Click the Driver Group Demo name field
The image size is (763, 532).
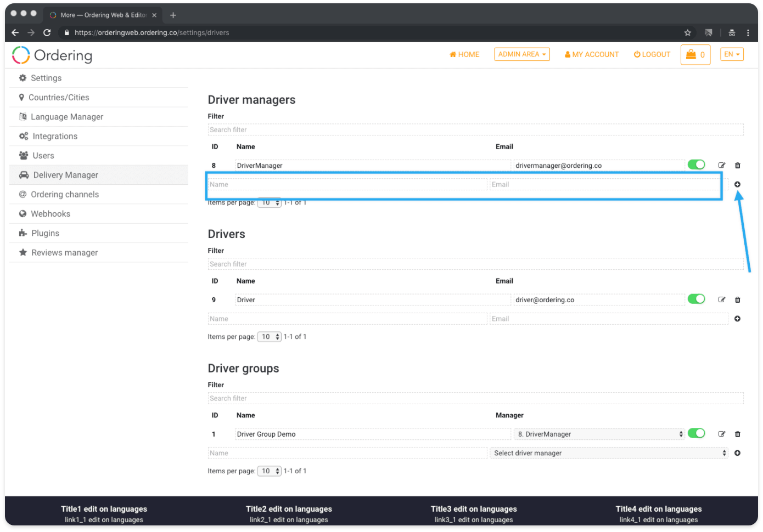[x=373, y=434]
